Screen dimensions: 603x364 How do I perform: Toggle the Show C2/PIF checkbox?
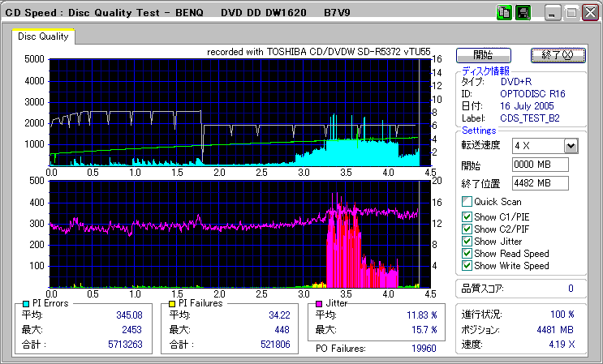[467, 229]
